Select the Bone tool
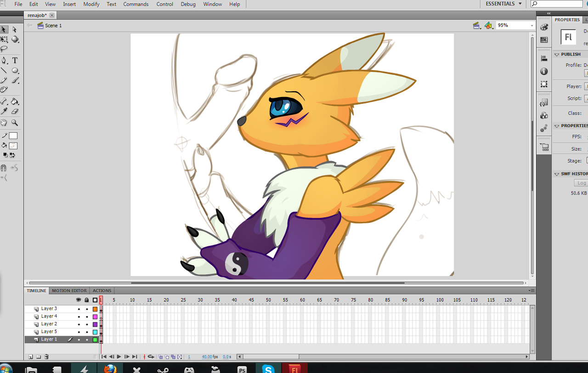The width and height of the screenshot is (588, 373). pyautogui.click(x=4, y=102)
